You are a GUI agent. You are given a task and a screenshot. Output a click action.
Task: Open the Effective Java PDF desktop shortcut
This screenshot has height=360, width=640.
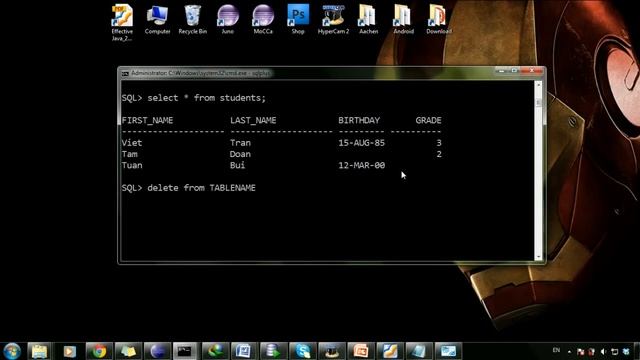(122, 22)
